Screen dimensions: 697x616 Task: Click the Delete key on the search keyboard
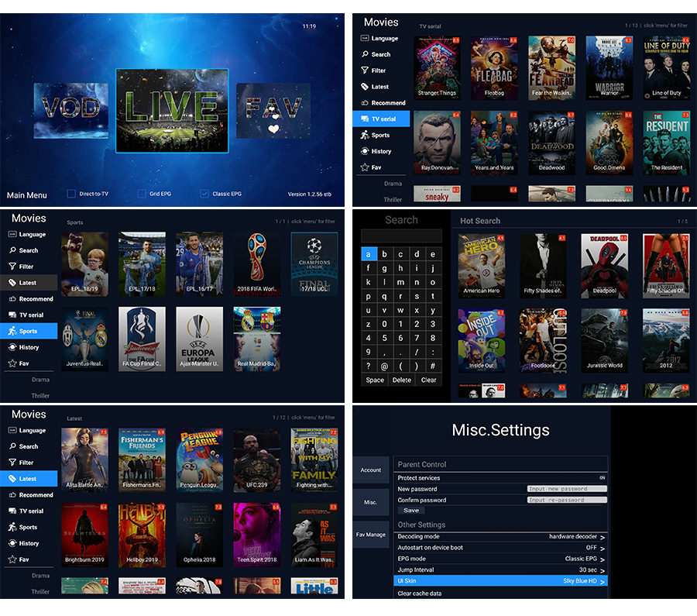click(x=402, y=380)
